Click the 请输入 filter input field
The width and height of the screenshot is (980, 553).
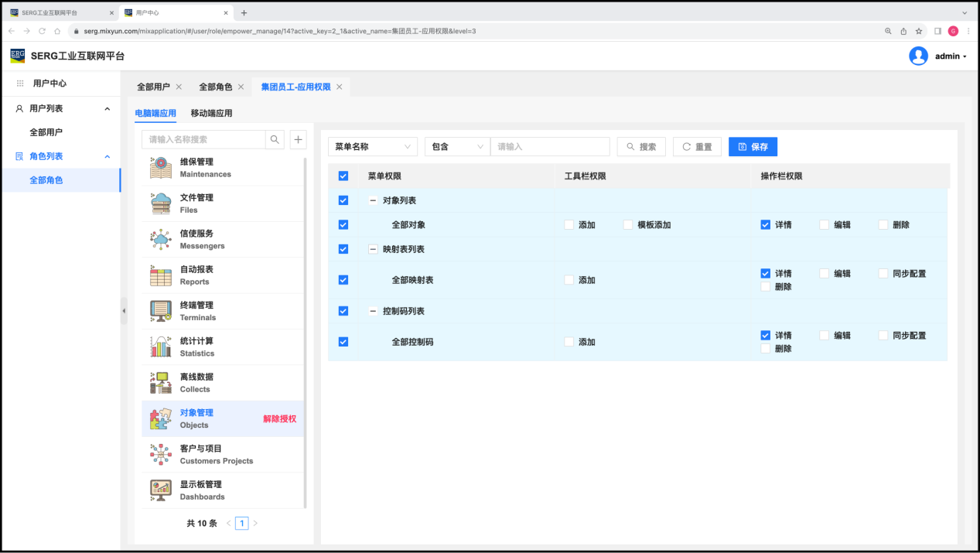pos(550,147)
